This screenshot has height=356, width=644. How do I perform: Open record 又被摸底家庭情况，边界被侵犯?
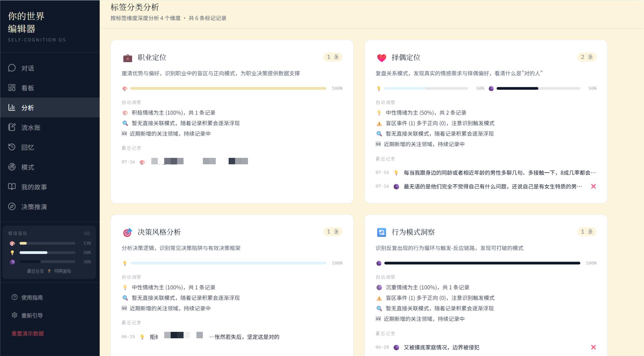click(486, 347)
